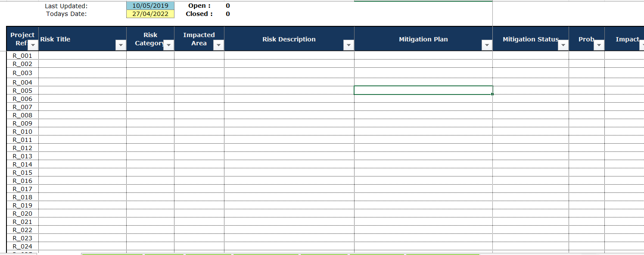This screenshot has height=255, width=644.
Task: Open the Prob column filter arrow
Action: point(599,44)
